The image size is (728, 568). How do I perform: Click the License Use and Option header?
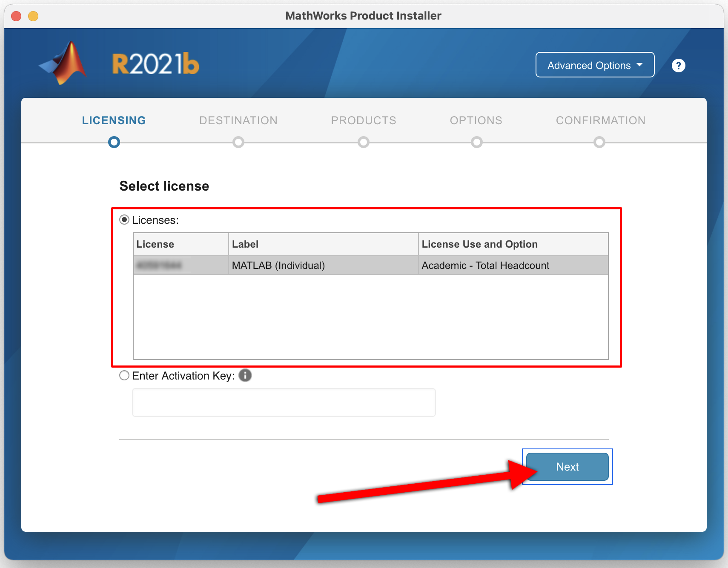[x=513, y=244]
